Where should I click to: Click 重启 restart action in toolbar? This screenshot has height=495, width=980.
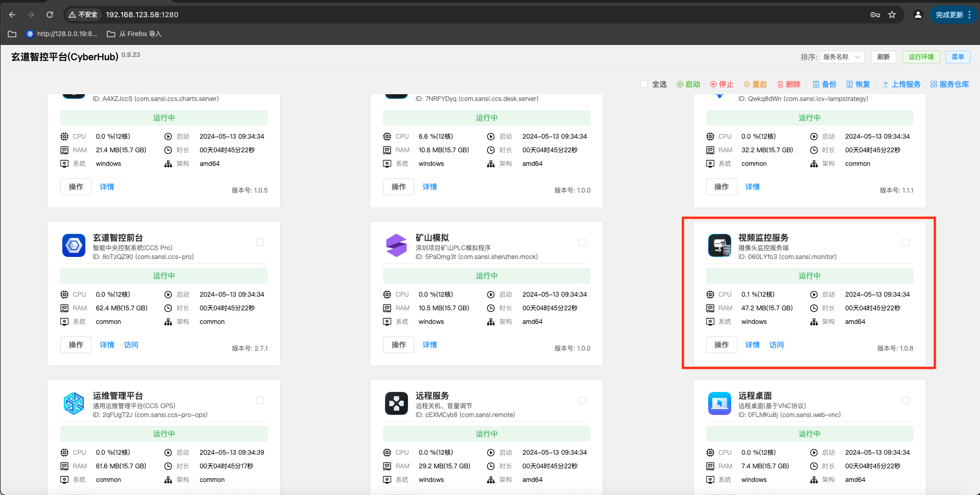(755, 84)
